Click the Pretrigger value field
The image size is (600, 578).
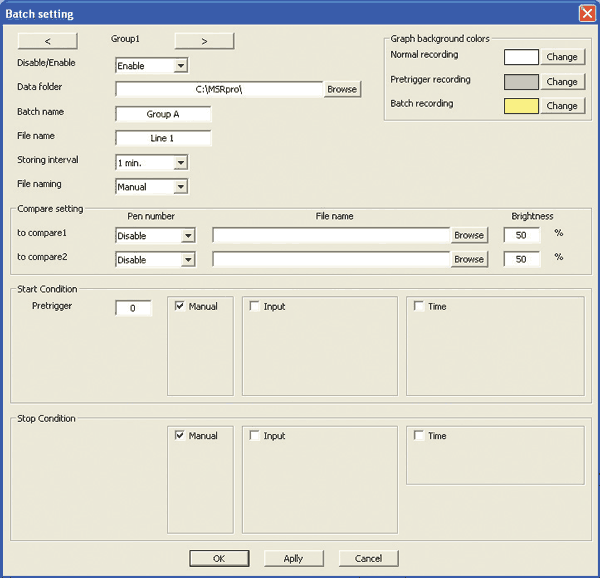pyautogui.click(x=133, y=309)
